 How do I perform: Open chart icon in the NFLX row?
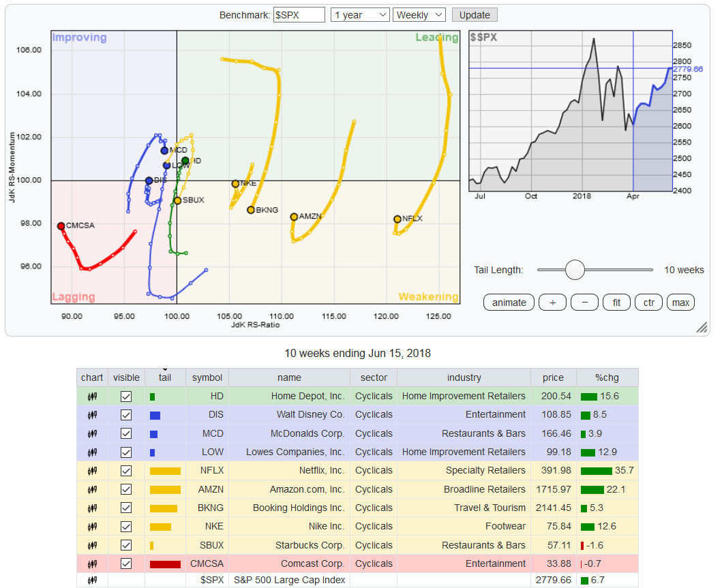coord(92,471)
